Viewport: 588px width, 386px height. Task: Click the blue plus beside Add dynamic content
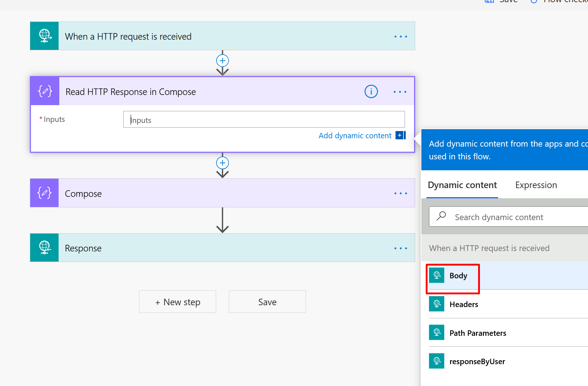click(x=400, y=135)
